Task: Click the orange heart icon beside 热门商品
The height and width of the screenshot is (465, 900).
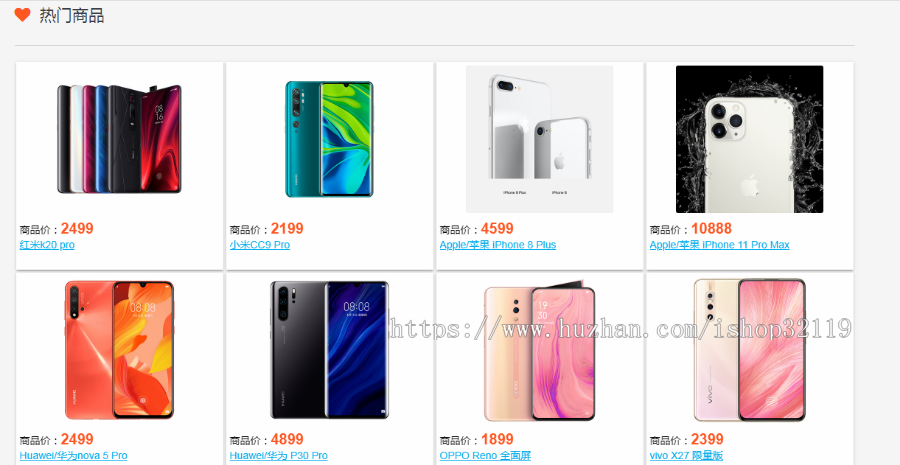Action: click(x=22, y=15)
